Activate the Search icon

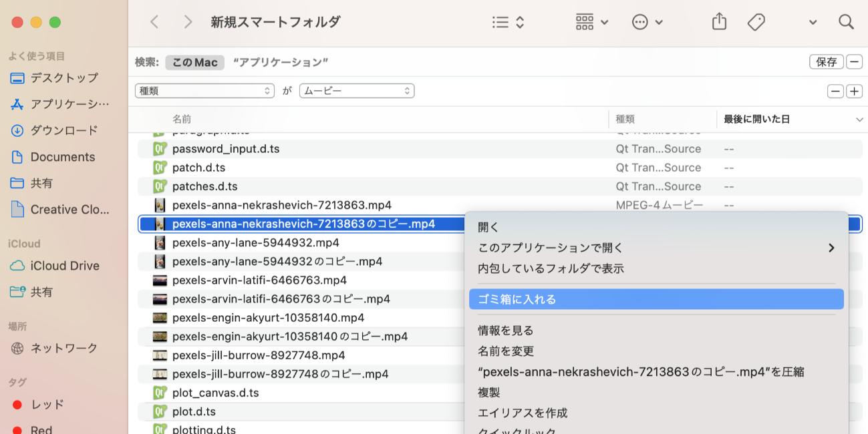(846, 22)
